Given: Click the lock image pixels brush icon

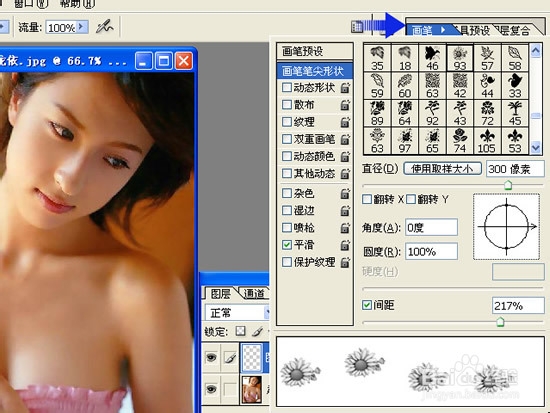Looking at the screenshot, I should point(257,331).
